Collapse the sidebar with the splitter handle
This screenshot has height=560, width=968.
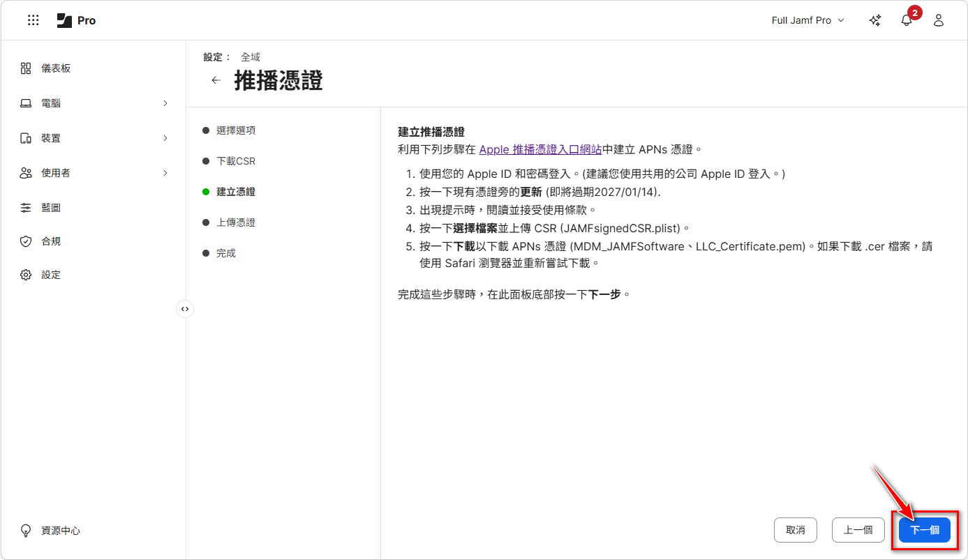185,308
